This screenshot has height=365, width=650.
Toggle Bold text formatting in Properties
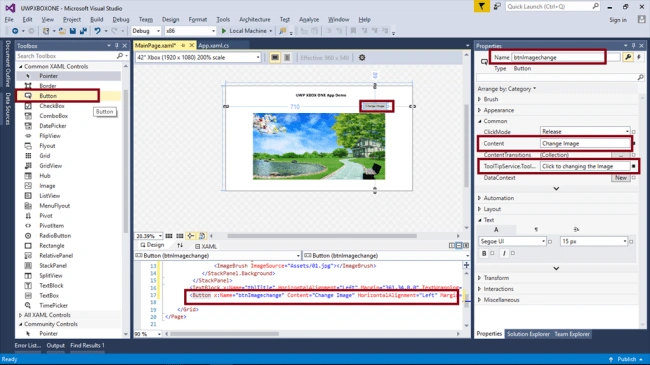[x=484, y=253]
